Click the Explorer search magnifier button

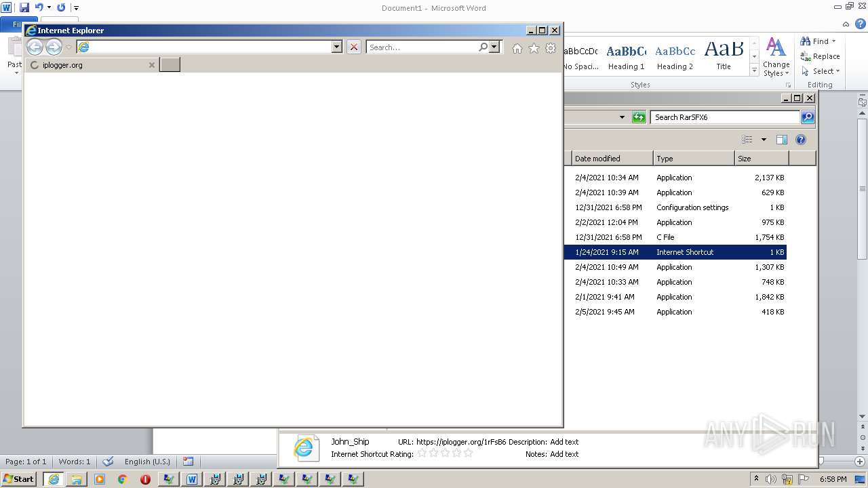click(x=807, y=117)
